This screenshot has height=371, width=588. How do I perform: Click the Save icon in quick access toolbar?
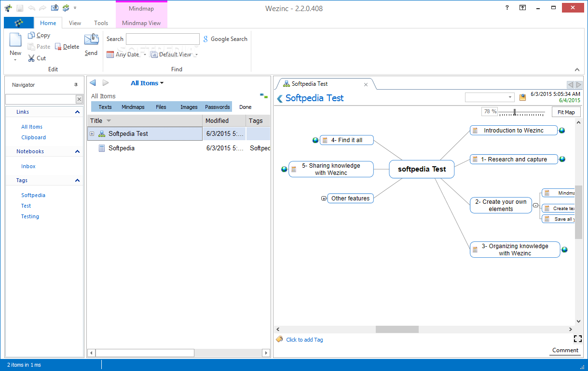[x=20, y=8]
